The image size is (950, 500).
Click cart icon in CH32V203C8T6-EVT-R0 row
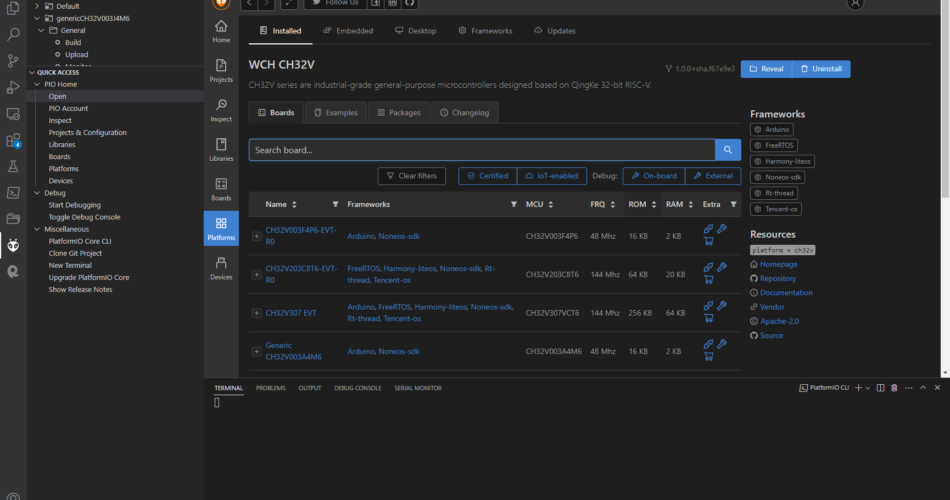point(708,279)
